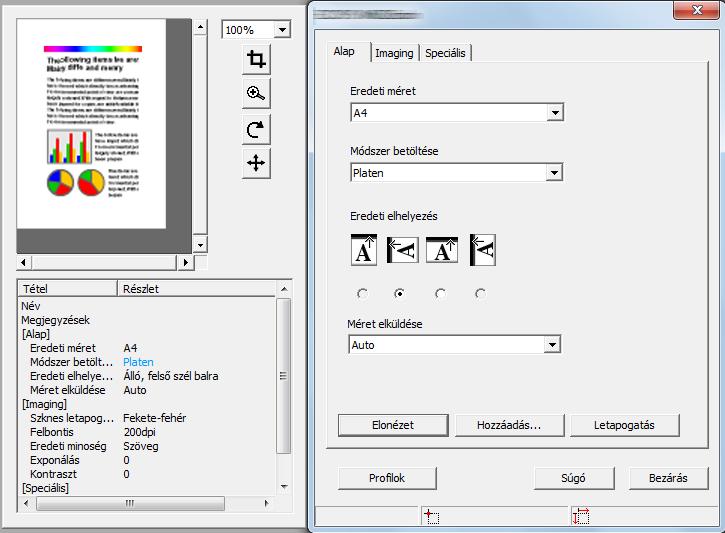Click the settings list scroll right arrow
Image resolution: width=725 pixels, height=533 pixels.
266,503
